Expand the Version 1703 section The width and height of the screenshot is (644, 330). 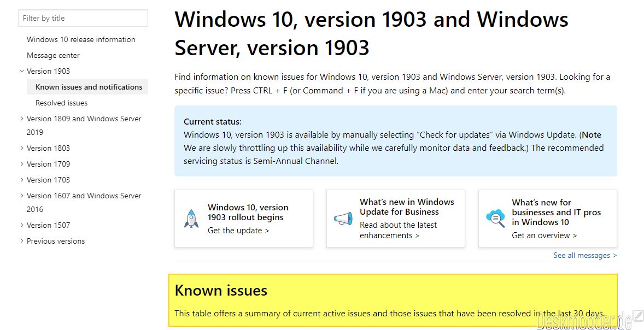pos(22,180)
